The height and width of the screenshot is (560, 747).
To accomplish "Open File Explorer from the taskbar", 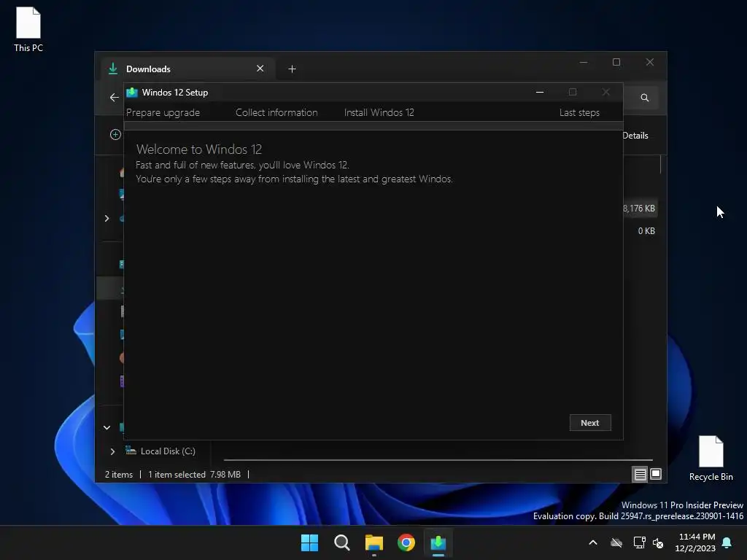I will click(374, 542).
